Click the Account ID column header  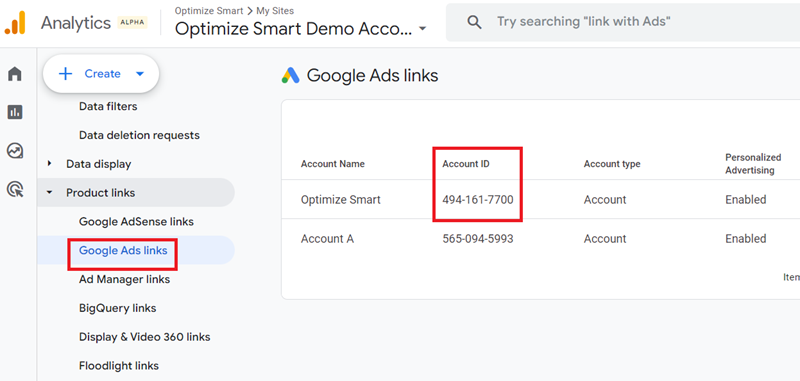[x=466, y=164]
